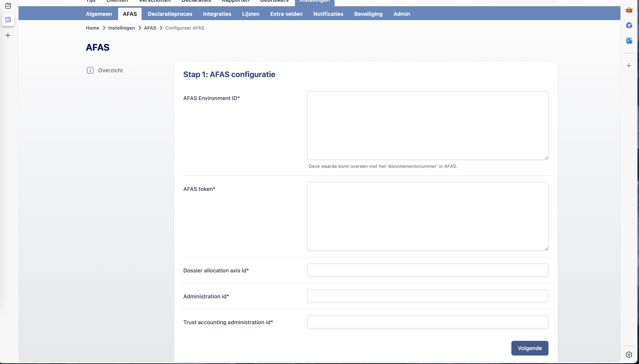This screenshot has width=639, height=364.
Task: Open the tab actions icon in the browser sidebar
Action: pos(8,5)
